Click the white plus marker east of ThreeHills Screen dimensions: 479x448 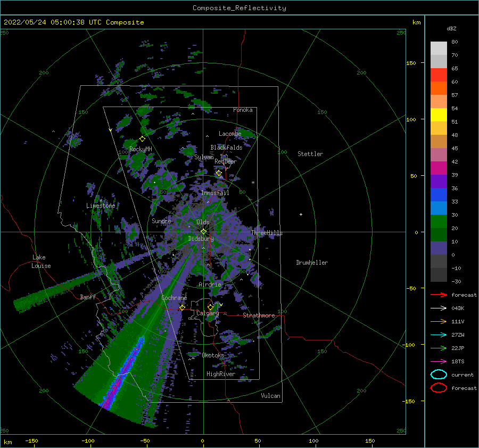(x=301, y=214)
